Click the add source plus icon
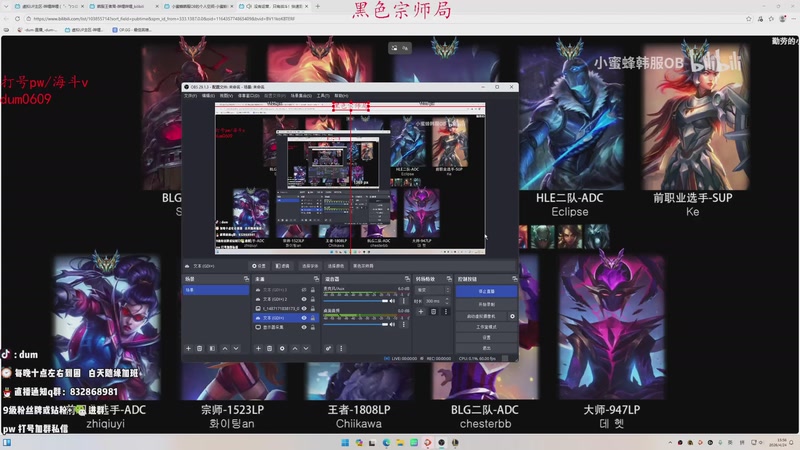The width and height of the screenshot is (800, 450). [258, 348]
